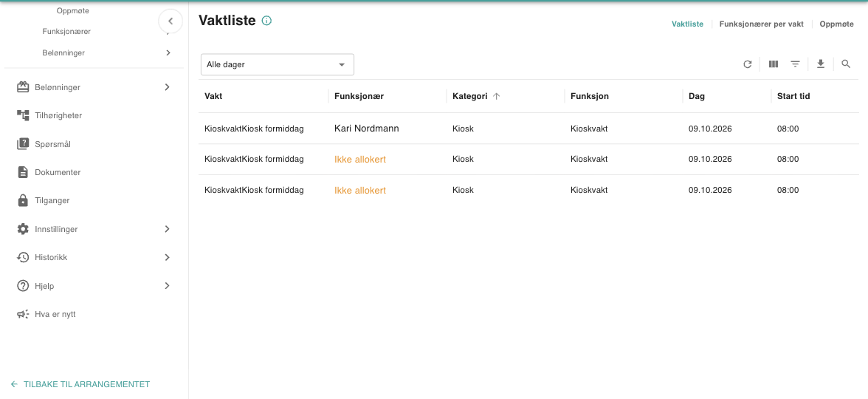
Task: Switch to Funksjonærer per vakt tab
Action: click(761, 24)
